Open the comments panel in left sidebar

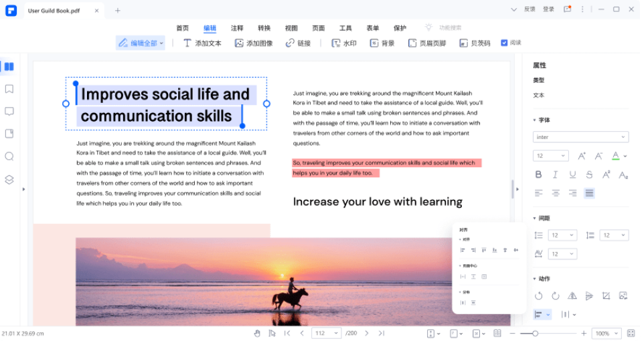point(9,111)
